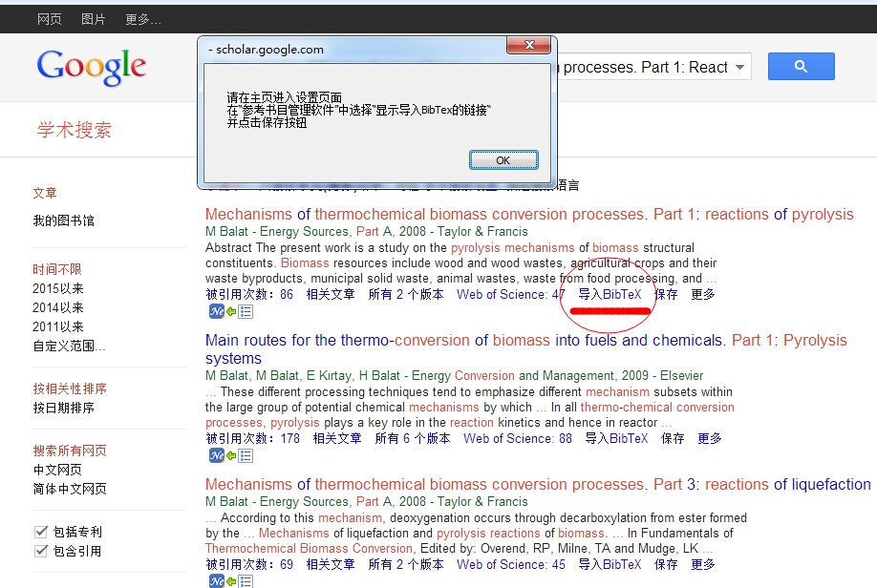Click 保存 for second result
Viewport: 877px width, 588px height.
[x=673, y=438]
